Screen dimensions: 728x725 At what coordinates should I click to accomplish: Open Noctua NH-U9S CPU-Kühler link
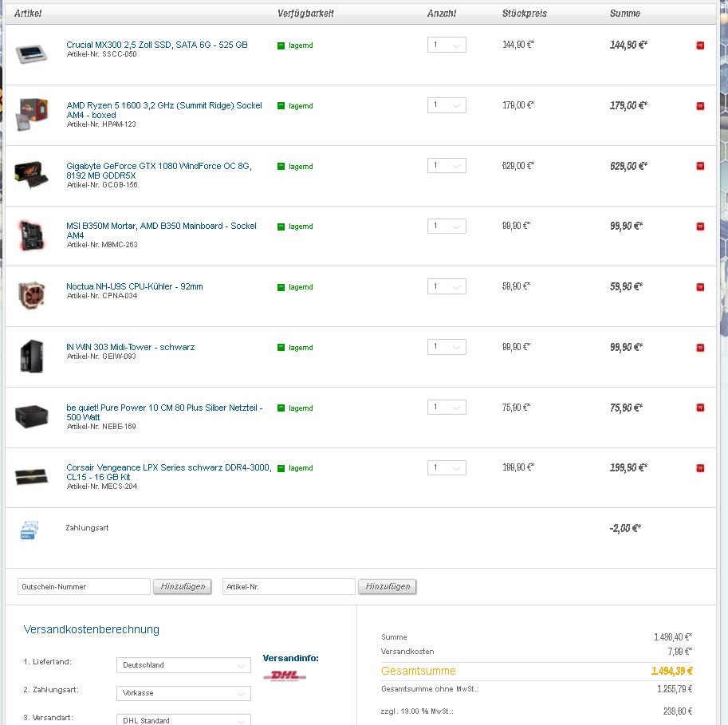point(135,286)
